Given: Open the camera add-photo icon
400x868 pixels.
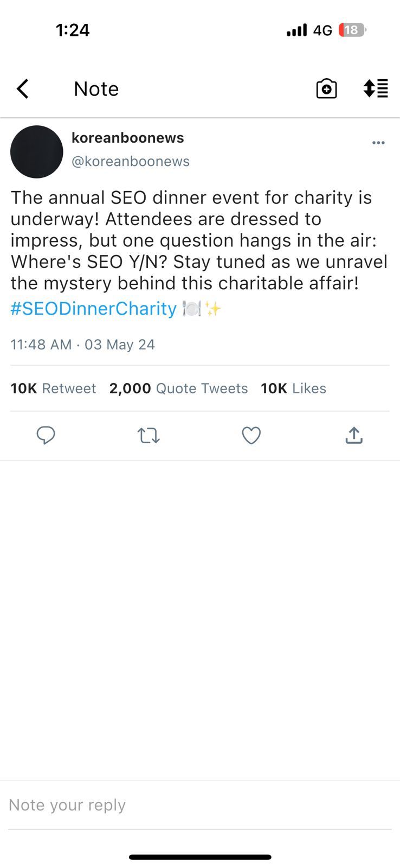Looking at the screenshot, I should pos(326,88).
